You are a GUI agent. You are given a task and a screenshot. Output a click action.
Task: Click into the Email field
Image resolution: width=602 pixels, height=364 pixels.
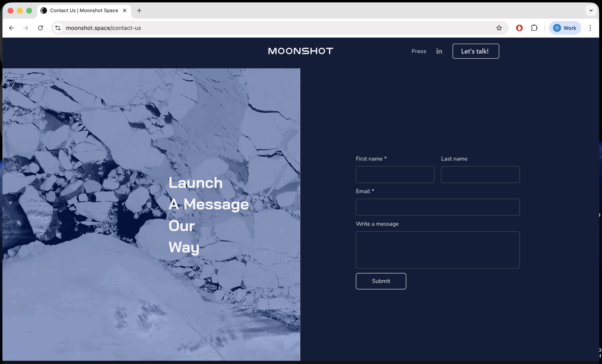coord(437,207)
